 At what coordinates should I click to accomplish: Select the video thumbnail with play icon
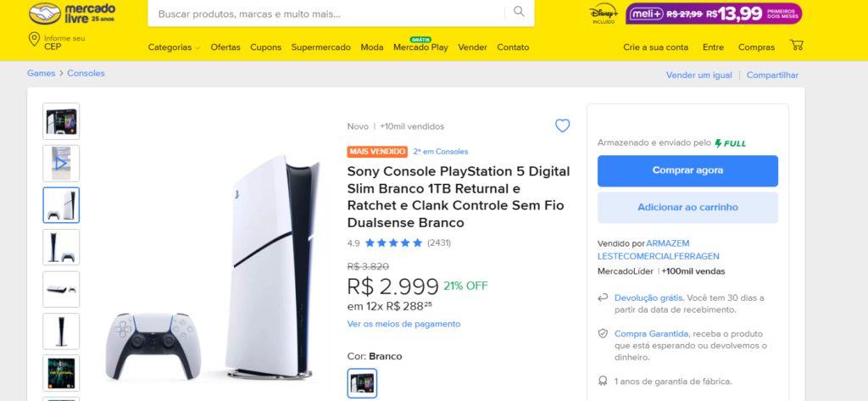point(61,164)
